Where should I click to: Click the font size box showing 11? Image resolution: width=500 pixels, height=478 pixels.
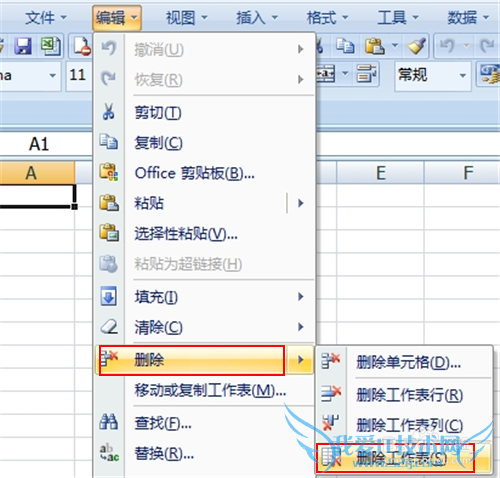[x=79, y=75]
